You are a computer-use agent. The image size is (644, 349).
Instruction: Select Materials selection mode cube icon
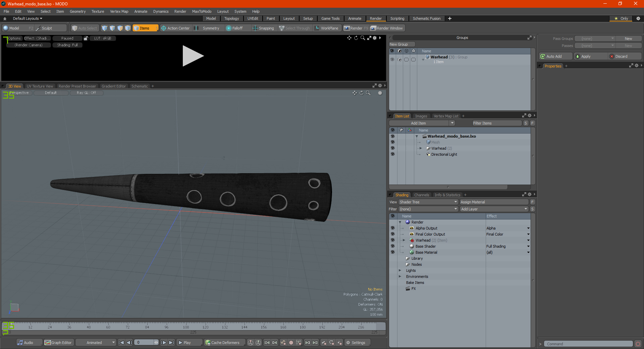(x=128, y=28)
